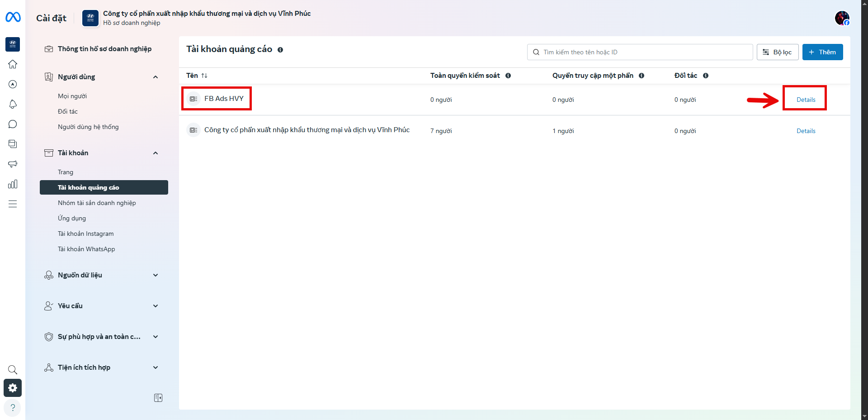Open the megaphone ads icon
The width and height of the screenshot is (868, 420).
(13, 164)
